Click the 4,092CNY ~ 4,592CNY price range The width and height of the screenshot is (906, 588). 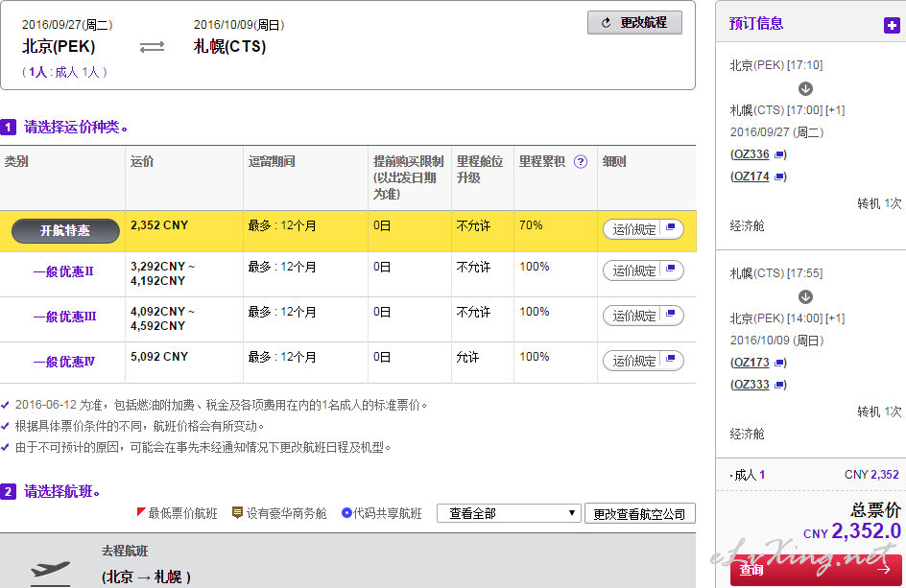point(162,318)
